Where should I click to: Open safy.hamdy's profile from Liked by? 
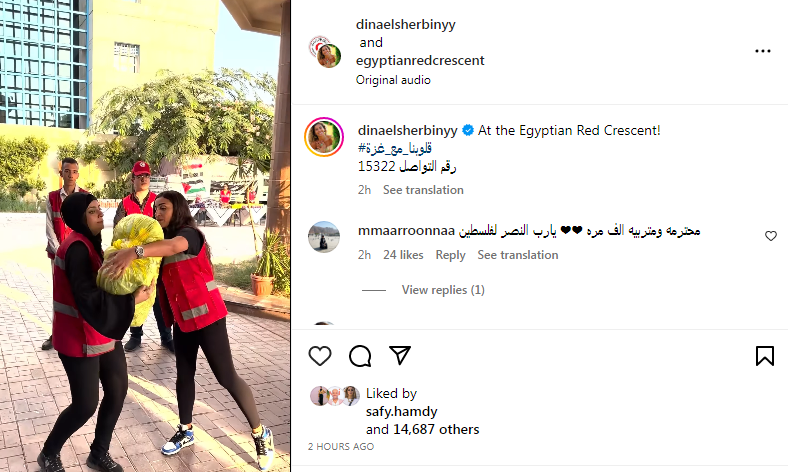pyautogui.click(x=402, y=411)
